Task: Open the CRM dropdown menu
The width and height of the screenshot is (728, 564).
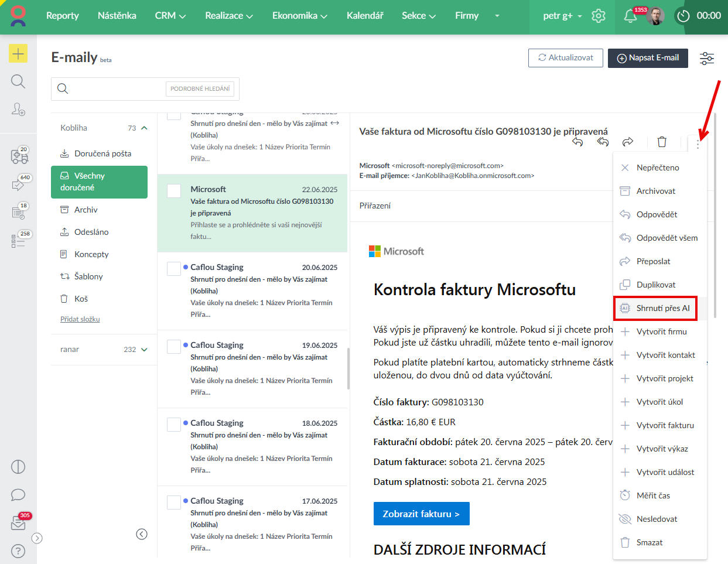Action: tap(170, 16)
